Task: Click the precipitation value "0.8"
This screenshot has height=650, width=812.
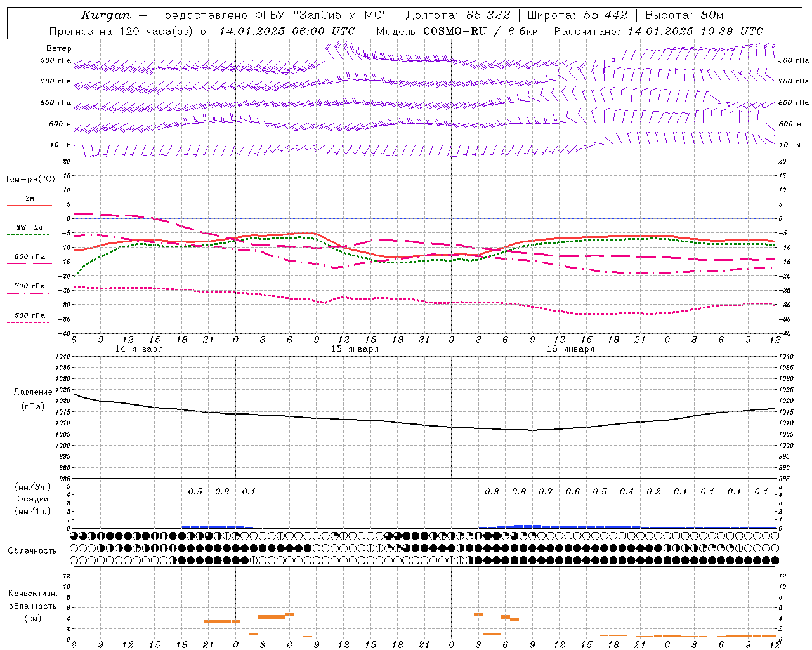Action: click(x=519, y=491)
